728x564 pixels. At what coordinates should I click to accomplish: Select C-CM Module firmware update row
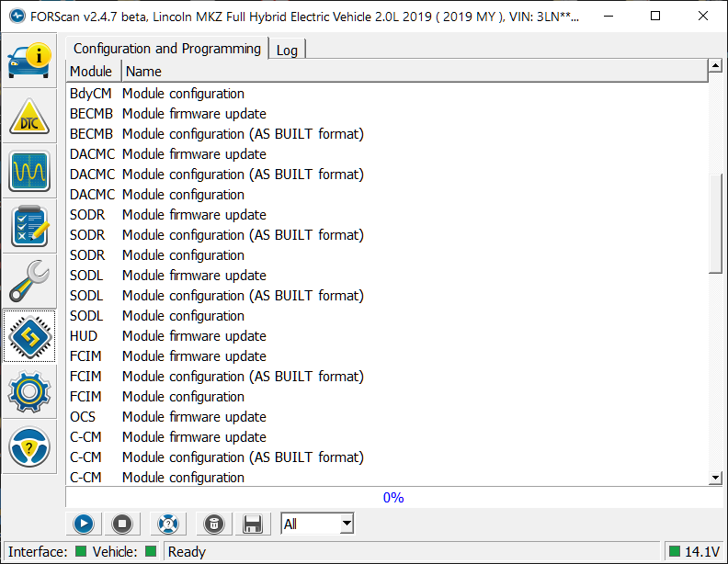(x=387, y=437)
